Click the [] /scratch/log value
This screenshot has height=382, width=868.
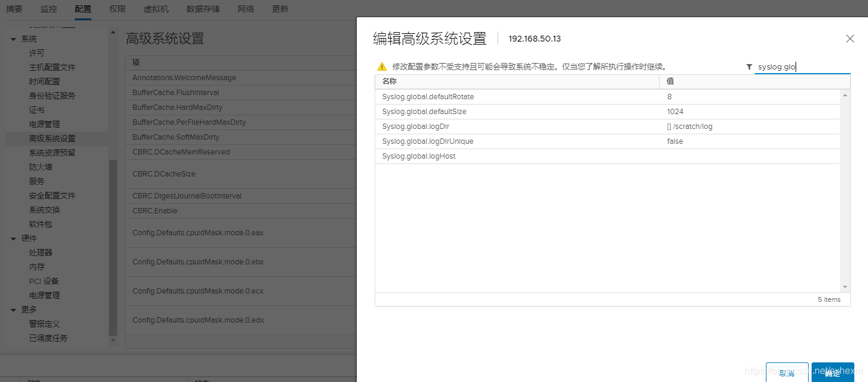click(x=690, y=127)
